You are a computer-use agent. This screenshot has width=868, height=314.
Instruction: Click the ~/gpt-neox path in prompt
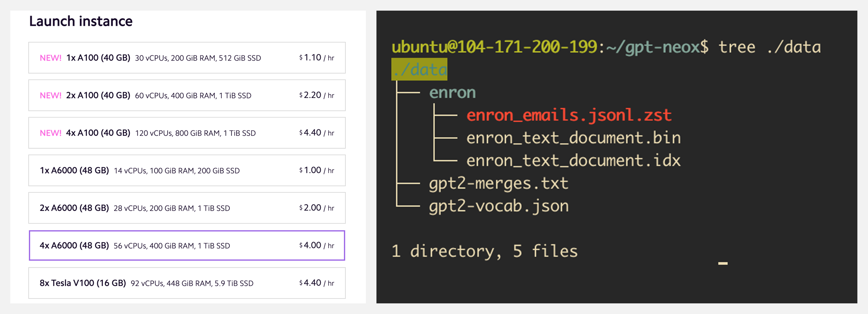(x=653, y=47)
